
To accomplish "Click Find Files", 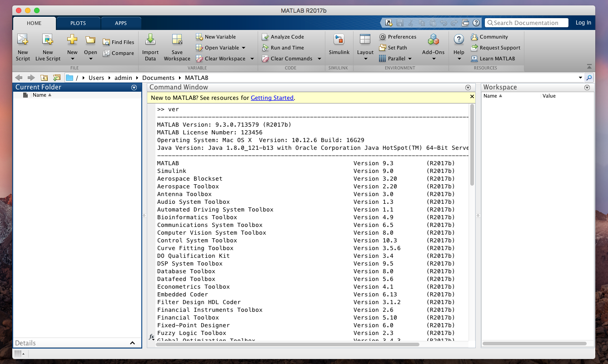I will [118, 42].
